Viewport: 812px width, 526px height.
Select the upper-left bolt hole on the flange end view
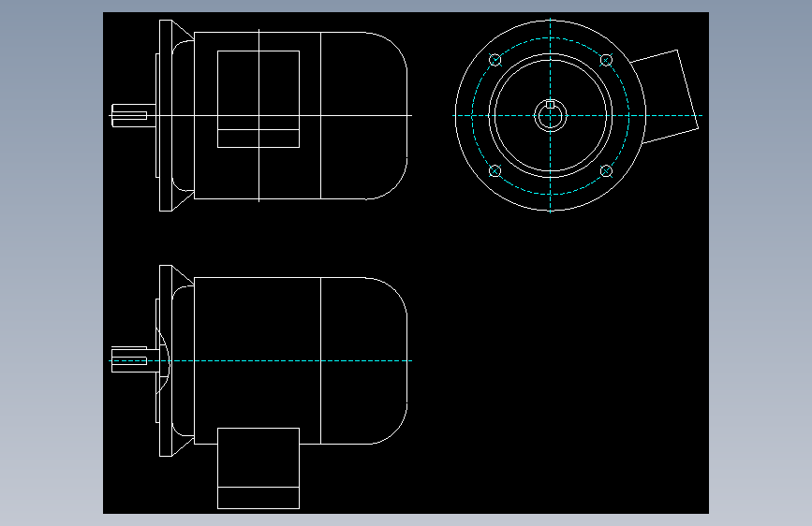pyautogui.click(x=495, y=60)
